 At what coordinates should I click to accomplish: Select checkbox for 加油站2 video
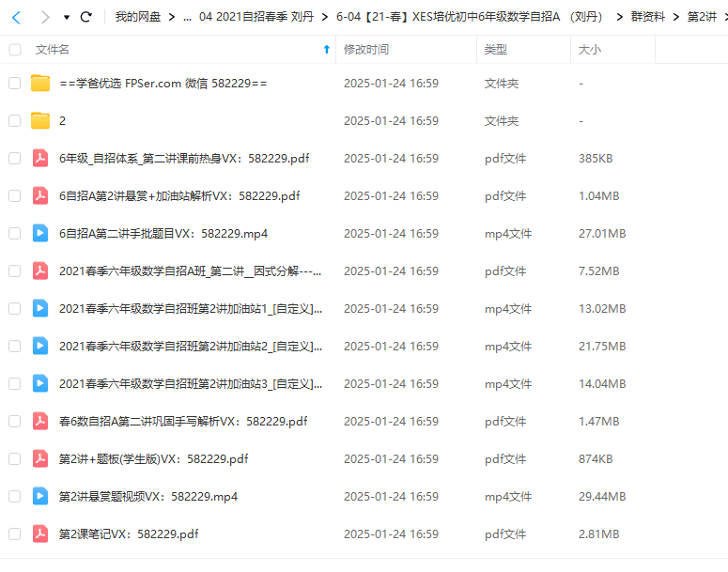15,346
